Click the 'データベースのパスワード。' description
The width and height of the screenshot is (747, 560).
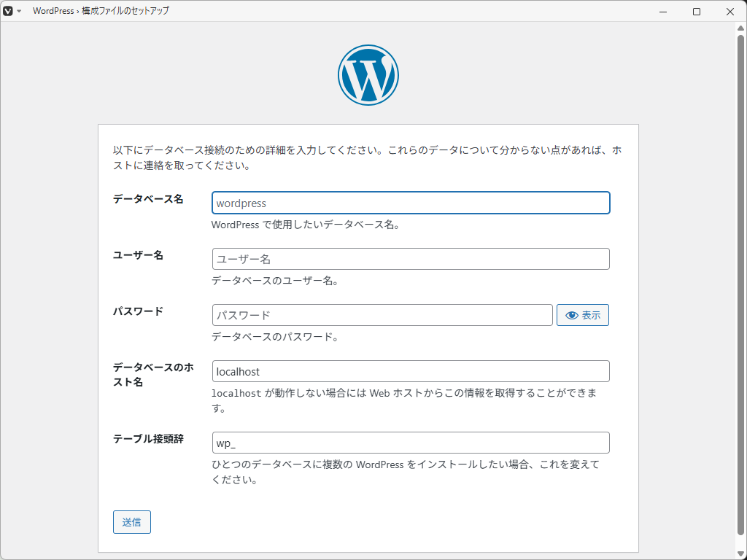275,337
